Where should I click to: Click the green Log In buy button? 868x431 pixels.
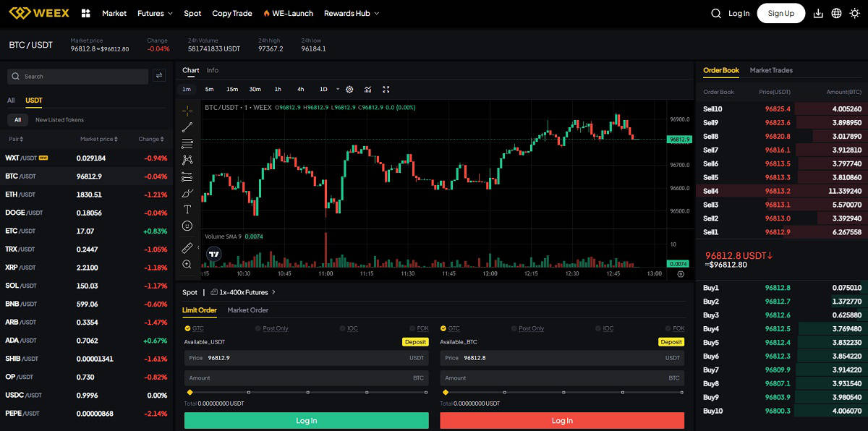(x=306, y=420)
